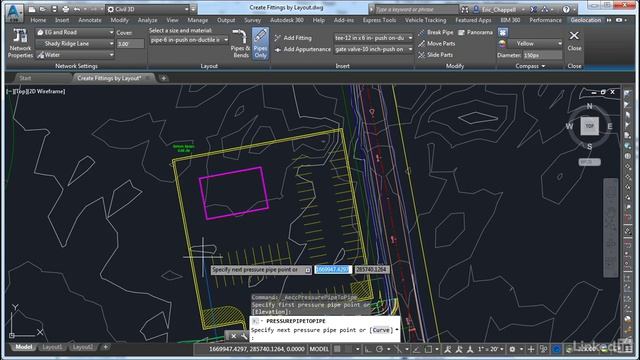The image size is (640, 360).
Task: Click Move Parts tool
Action: (436, 43)
